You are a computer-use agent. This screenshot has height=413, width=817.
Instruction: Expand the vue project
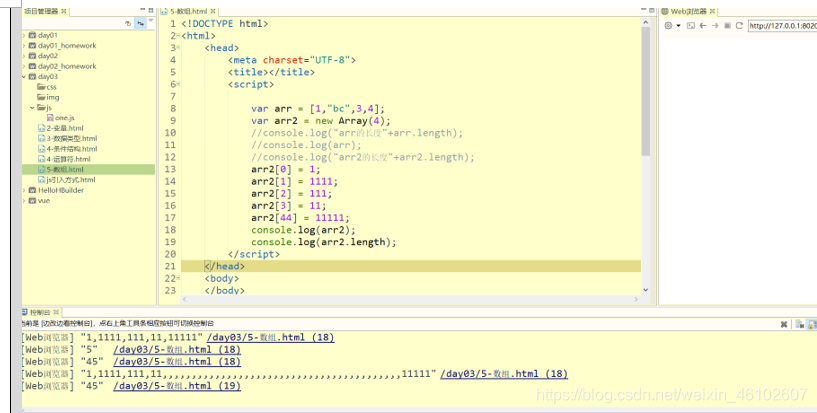(24, 201)
